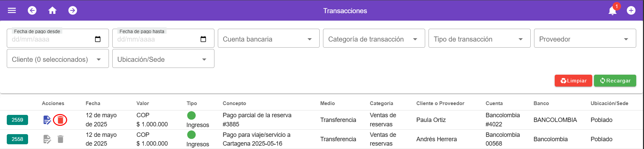644x149 pixels.
Task: Delete transaction 2558 with the trash icon
Action: tap(60, 139)
